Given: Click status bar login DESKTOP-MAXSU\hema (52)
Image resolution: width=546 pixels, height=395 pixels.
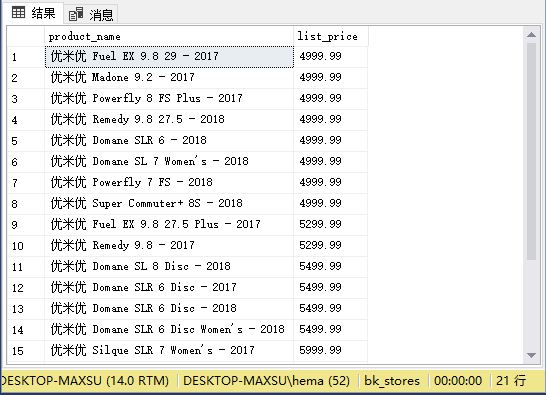Looking at the screenshot, I should pyautogui.click(x=266, y=381).
